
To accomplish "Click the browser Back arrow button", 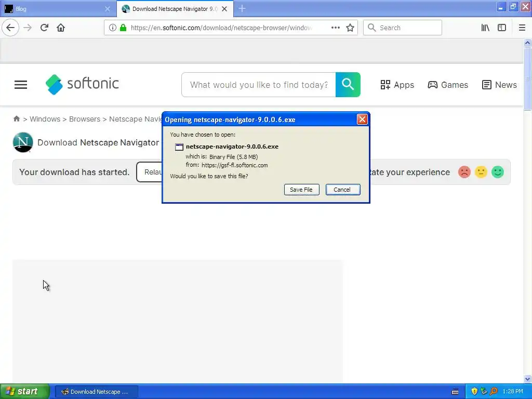I will click(10, 28).
